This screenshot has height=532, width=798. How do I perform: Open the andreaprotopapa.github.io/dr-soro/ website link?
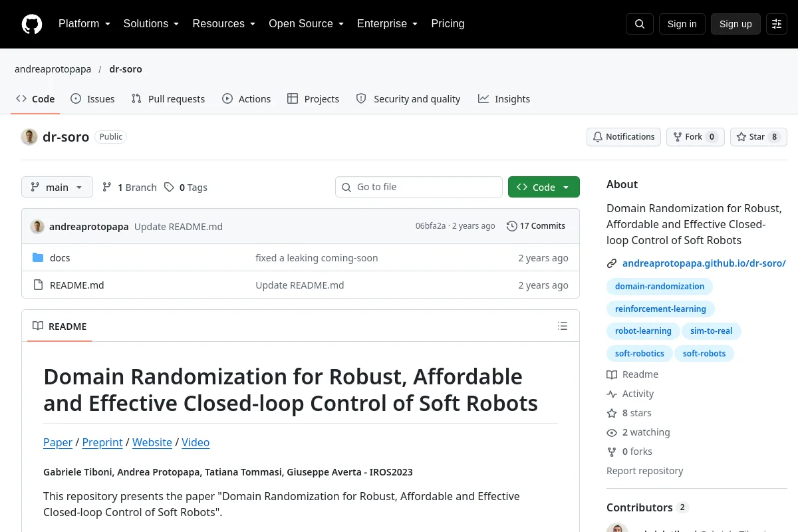point(704,263)
